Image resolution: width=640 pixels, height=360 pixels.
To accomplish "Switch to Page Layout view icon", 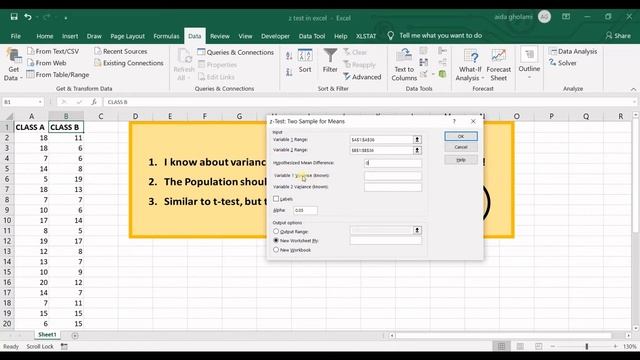I will pos(520,346).
